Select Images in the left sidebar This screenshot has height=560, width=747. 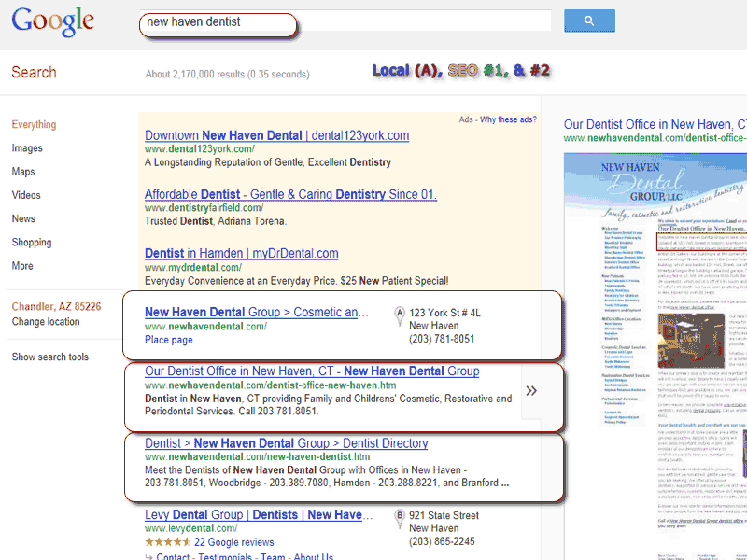[27, 148]
